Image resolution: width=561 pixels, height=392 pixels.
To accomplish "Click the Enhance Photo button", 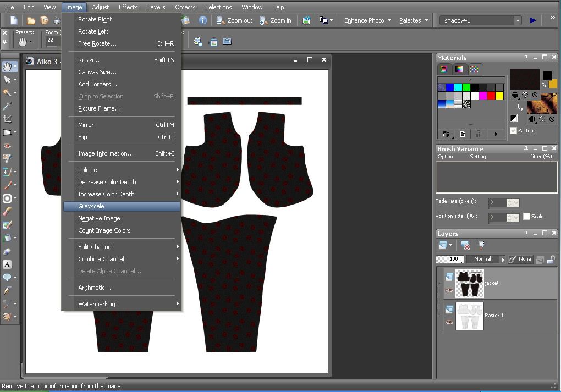I will (364, 20).
